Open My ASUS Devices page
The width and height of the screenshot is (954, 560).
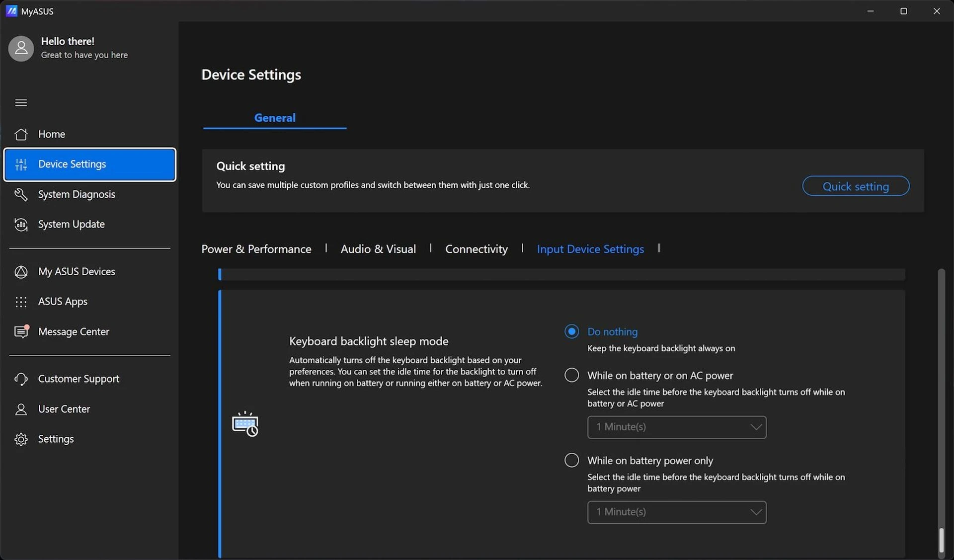pos(89,272)
